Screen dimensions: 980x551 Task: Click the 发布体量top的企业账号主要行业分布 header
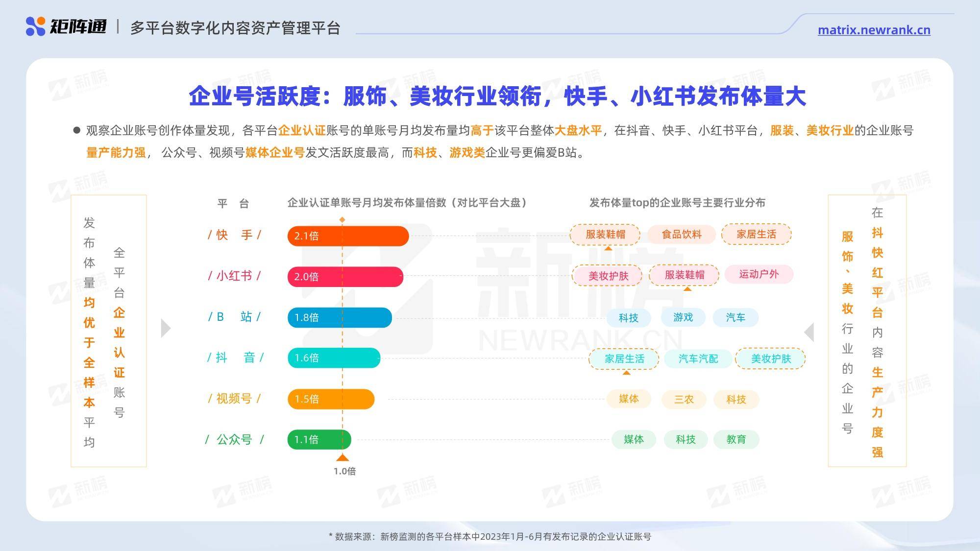pos(677,202)
